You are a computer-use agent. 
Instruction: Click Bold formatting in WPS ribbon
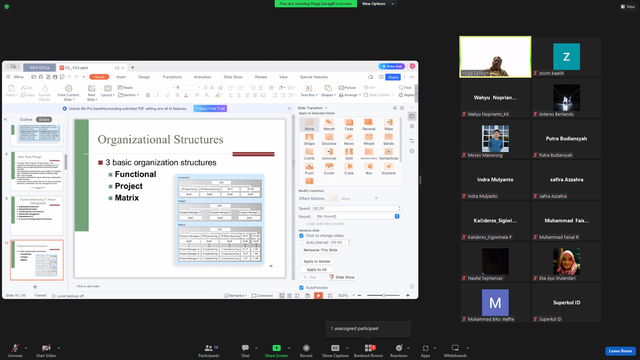[x=148, y=95]
